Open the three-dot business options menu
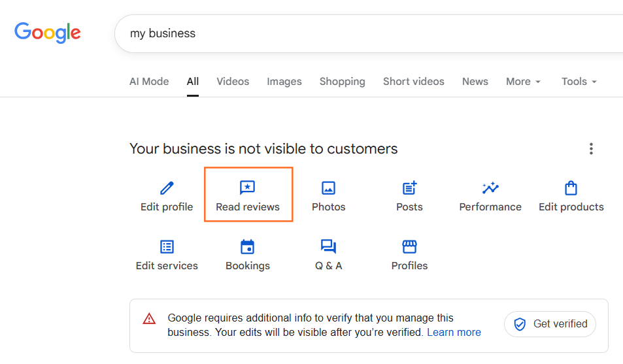This screenshot has width=623, height=364. click(591, 148)
